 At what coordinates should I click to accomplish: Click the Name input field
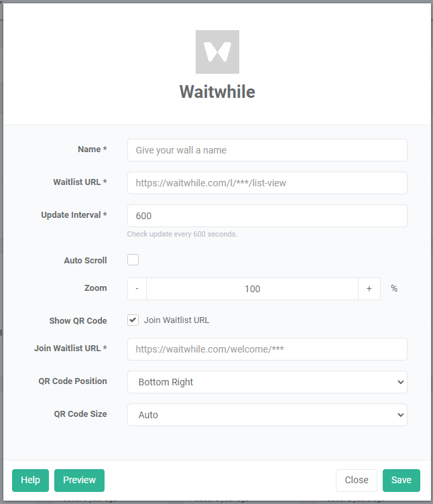267,150
